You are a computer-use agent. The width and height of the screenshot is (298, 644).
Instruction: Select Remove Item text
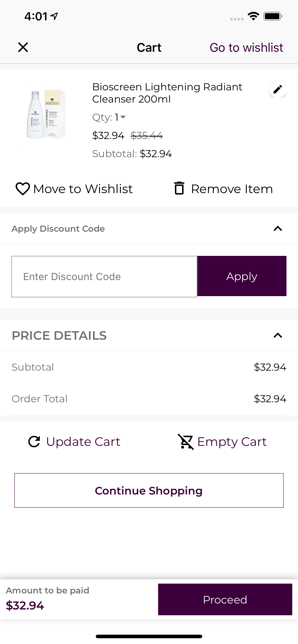point(232,189)
